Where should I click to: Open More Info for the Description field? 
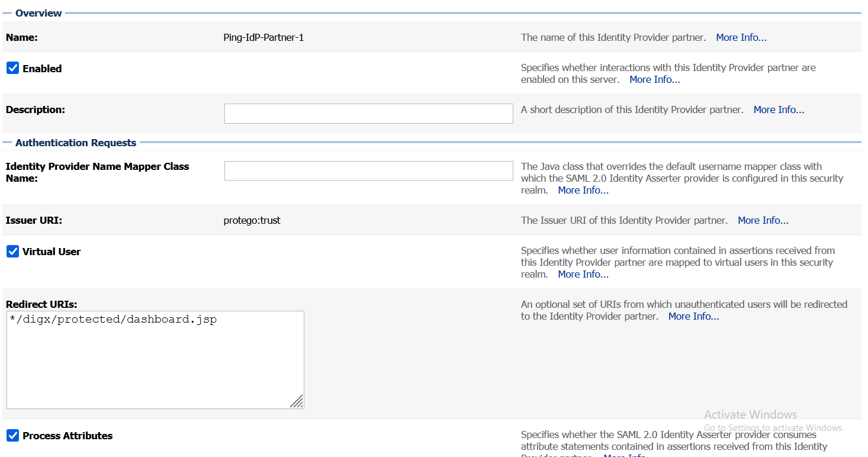click(779, 110)
